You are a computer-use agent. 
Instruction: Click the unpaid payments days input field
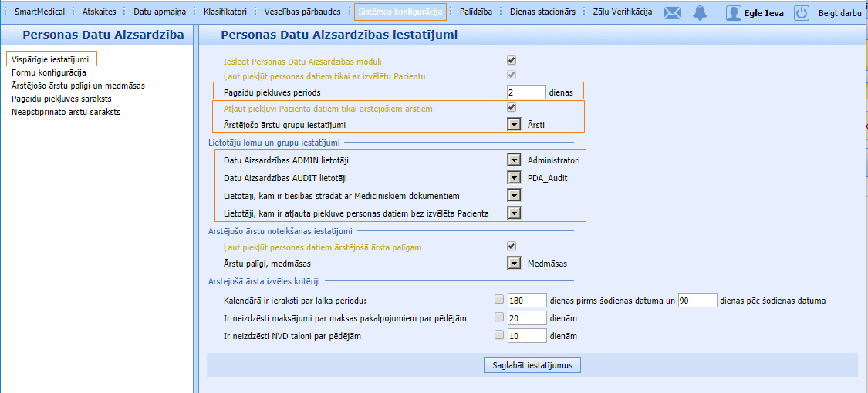[x=527, y=317]
